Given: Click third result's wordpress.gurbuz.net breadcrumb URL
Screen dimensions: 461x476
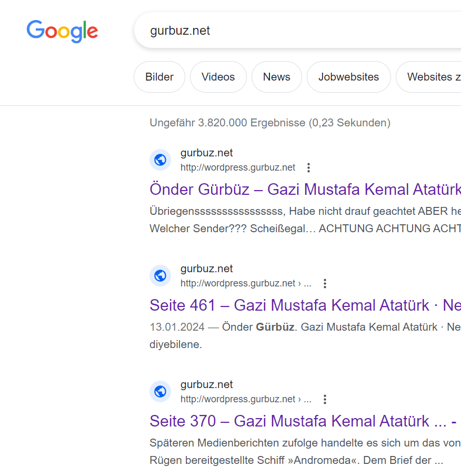Looking at the screenshot, I should [238, 400].
